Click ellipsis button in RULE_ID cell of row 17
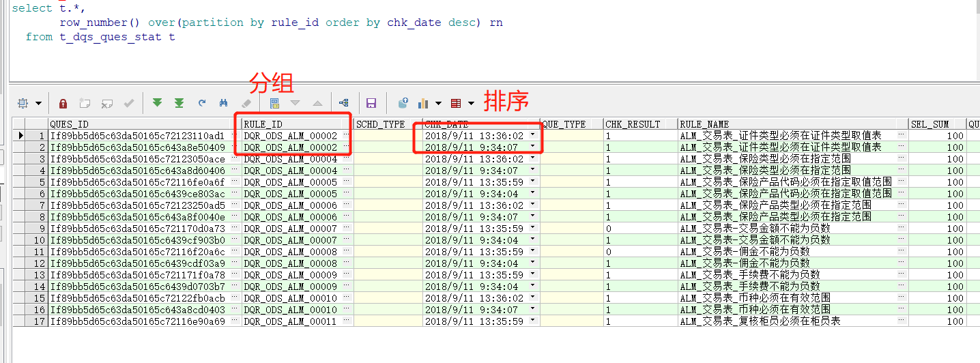This screenshot has width=980, height=363. tap(346, 321)
